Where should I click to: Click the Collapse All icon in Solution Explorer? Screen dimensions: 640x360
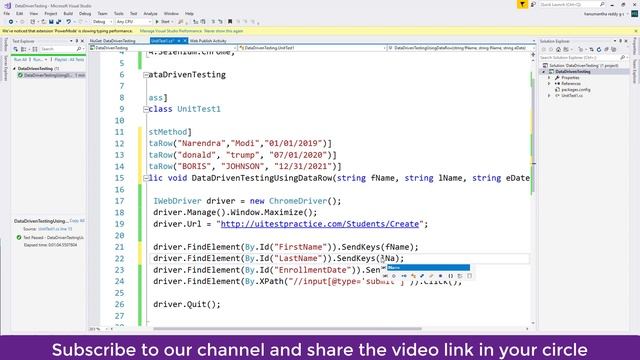coord(607,49)
